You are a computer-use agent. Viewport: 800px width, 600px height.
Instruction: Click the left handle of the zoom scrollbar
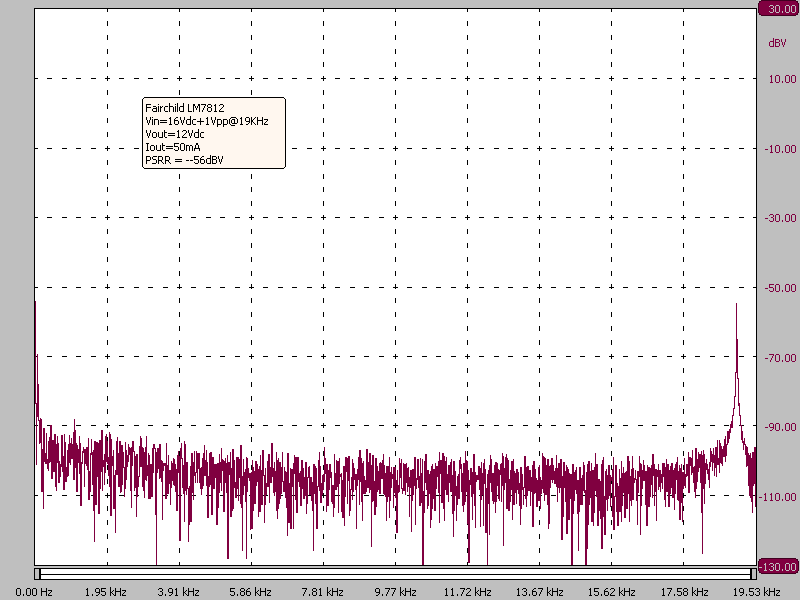(x=37, y=573)
